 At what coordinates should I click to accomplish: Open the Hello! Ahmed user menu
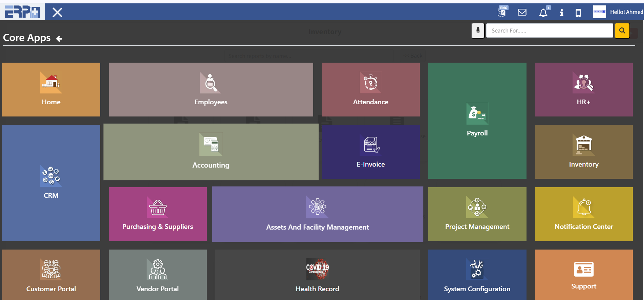[626, 12]
